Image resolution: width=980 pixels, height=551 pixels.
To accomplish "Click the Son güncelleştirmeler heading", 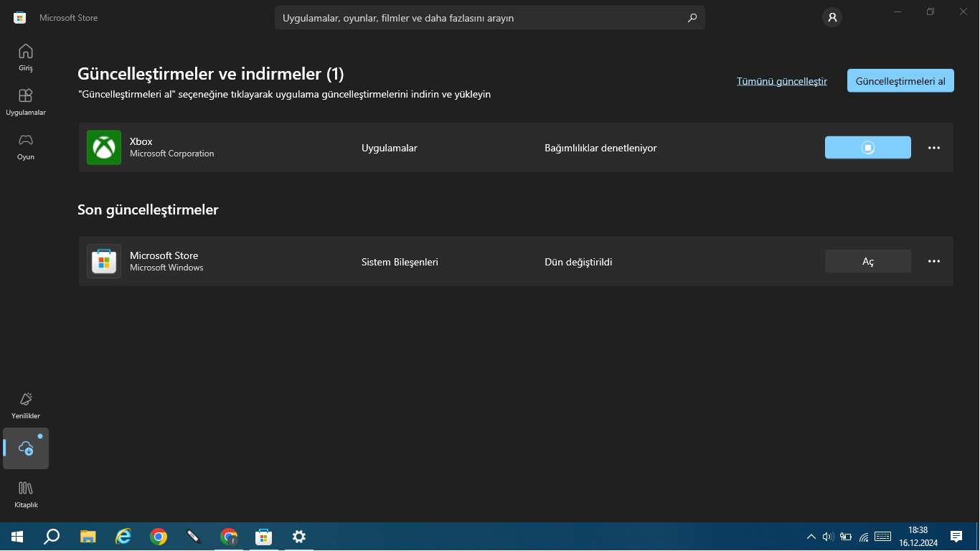I will click(148, 209).
